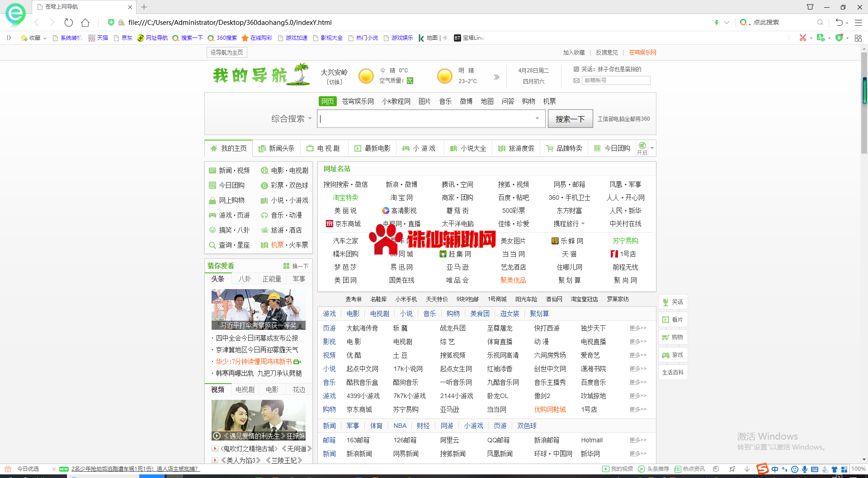This screenshot has width=868, height=478.
Task: Click the 习近平 news photo thumbnail
Action: (x=258, y=309)
